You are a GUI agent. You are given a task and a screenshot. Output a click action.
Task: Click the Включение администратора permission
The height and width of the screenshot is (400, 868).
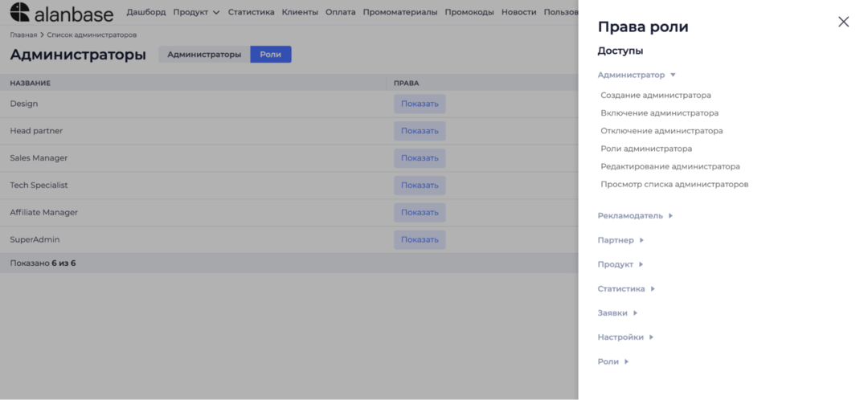[660, 113]
